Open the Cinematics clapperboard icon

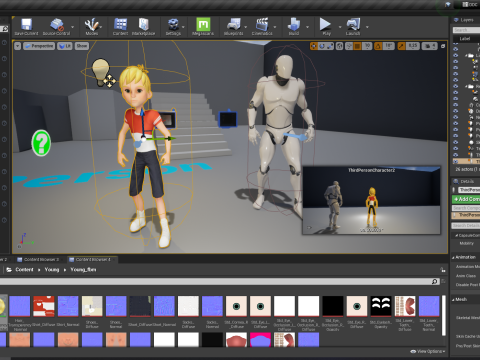[262, 24]
